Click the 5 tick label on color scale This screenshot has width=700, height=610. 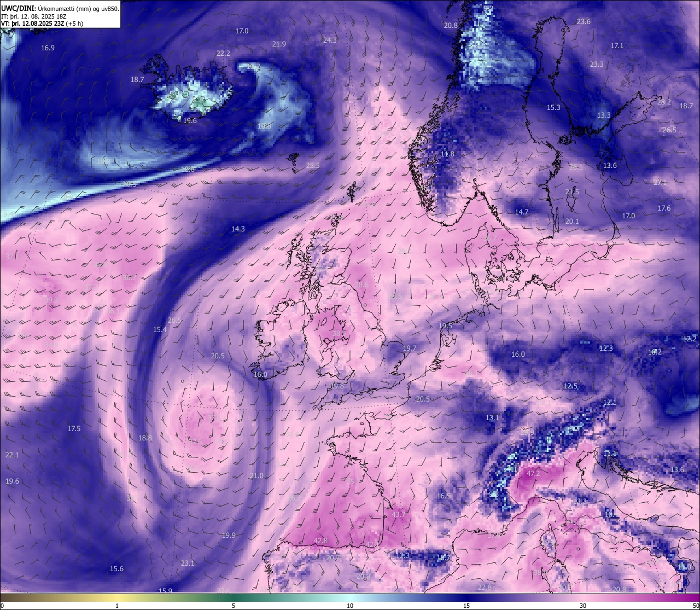[x=234, y=606]
